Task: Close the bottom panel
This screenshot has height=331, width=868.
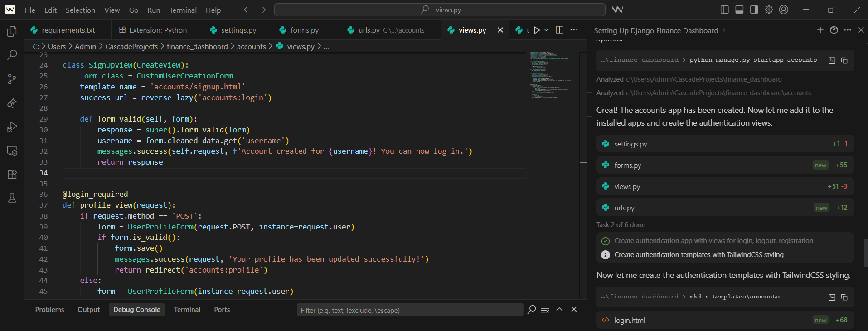Action: coord(574,309)
